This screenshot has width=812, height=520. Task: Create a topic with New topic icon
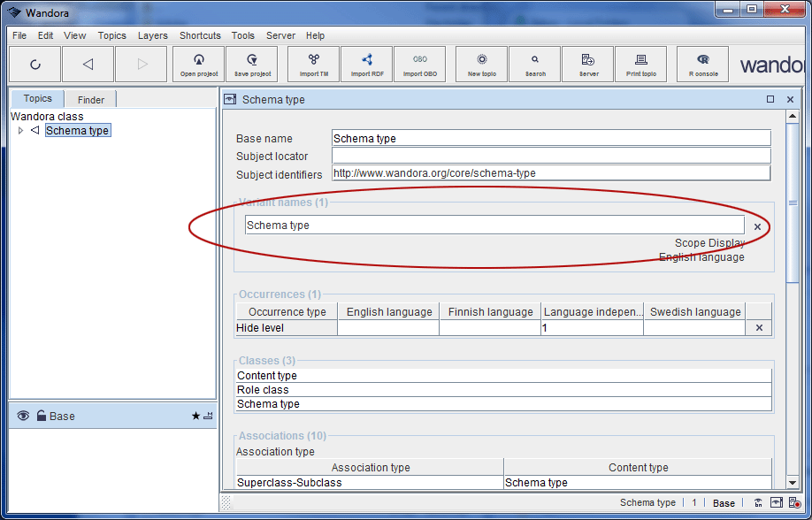pyautogui.click(x=482, y=65)
